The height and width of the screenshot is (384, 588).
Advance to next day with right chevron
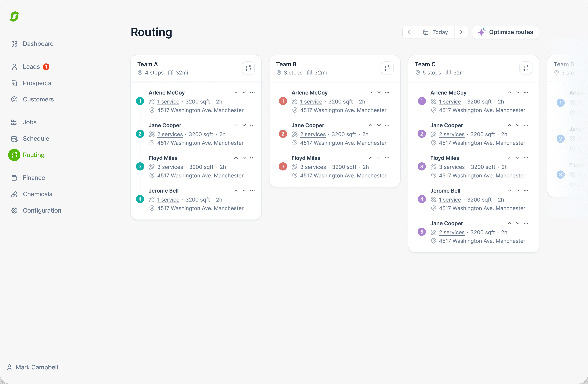[x=461, y=32]
